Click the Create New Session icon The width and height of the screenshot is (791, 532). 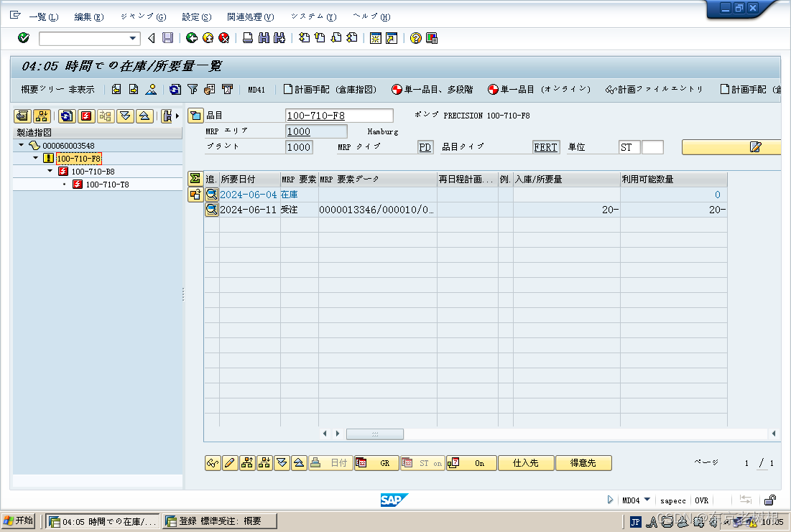(375, 38)
